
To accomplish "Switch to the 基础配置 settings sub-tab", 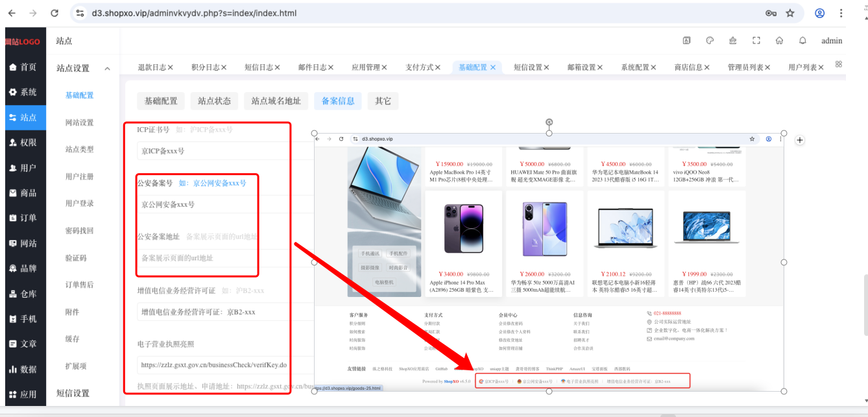I will 161,101.
